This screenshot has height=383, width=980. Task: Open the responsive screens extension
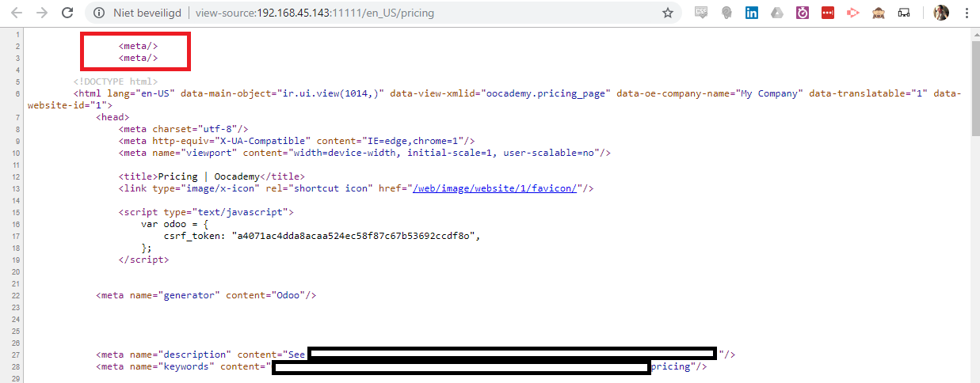[904, 13]
